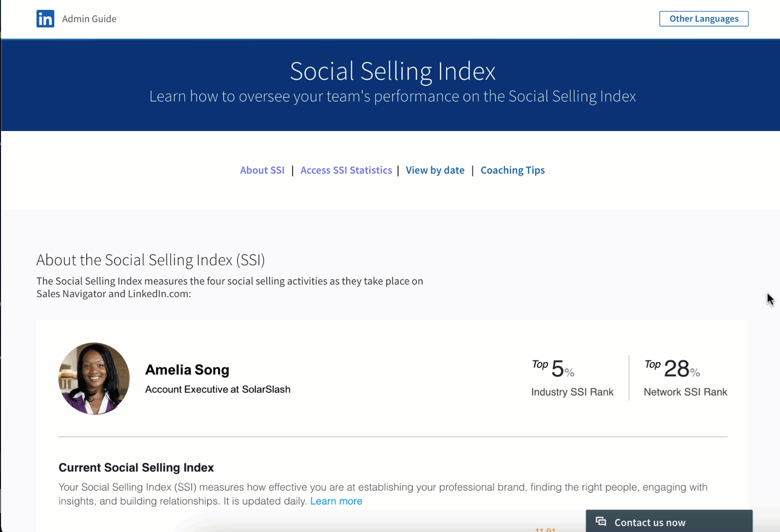Click Current Social Selling Index heading
This screenshot has height=532, width=780.
pos(136,467)
